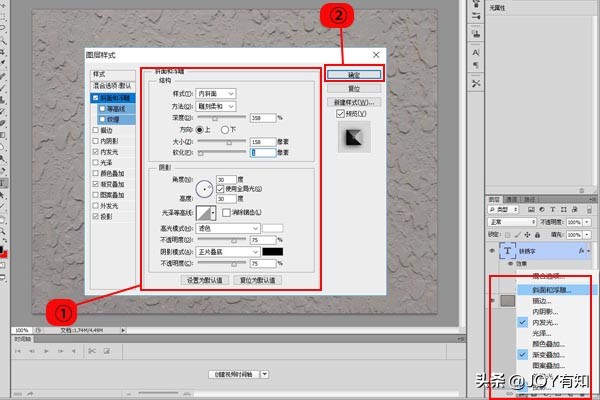This screenshot has width=600, height=400.
Task: Click the 新建样式(W)... button
Action: [354, 102]
